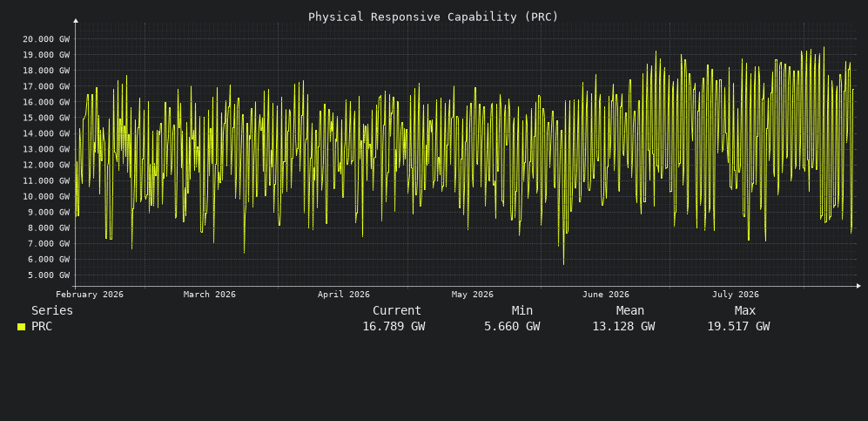Click the March 2026 axis label
The width and height of the screenshot is (868, 421).
[x=209, y=294]
